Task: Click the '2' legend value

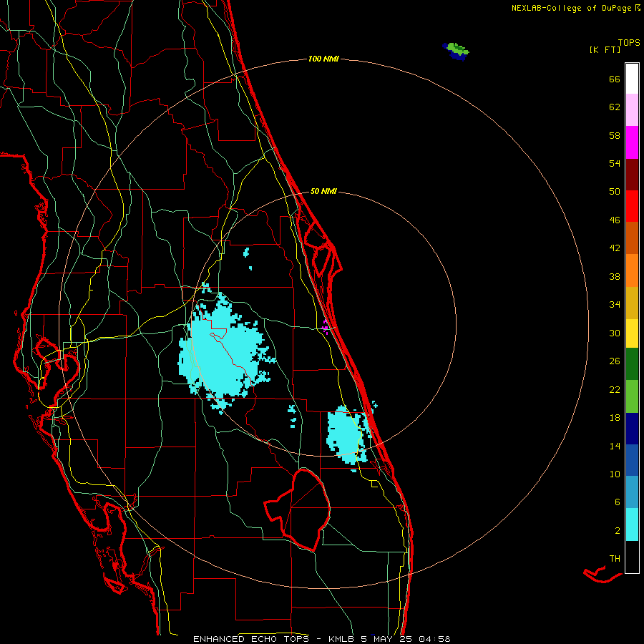Action: 618,531
